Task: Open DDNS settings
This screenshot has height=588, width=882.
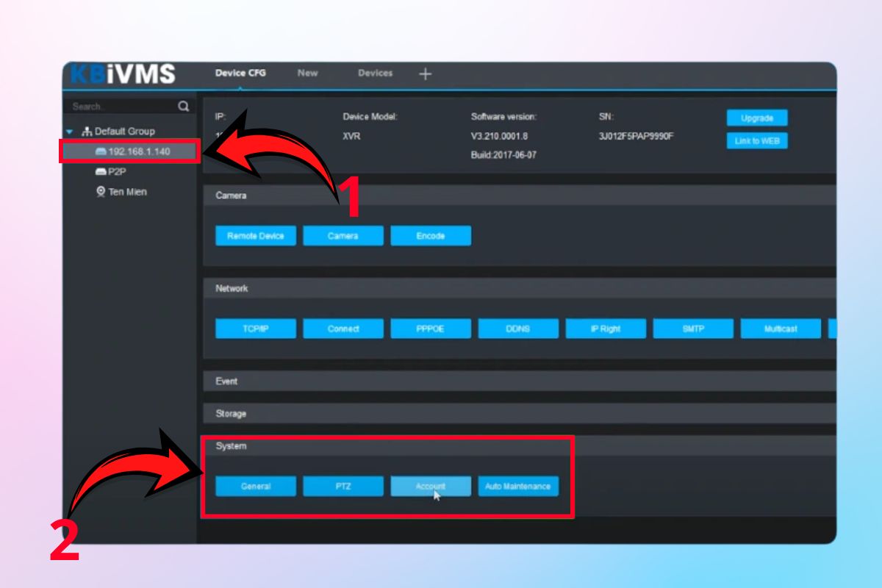Action: point(518,329)
